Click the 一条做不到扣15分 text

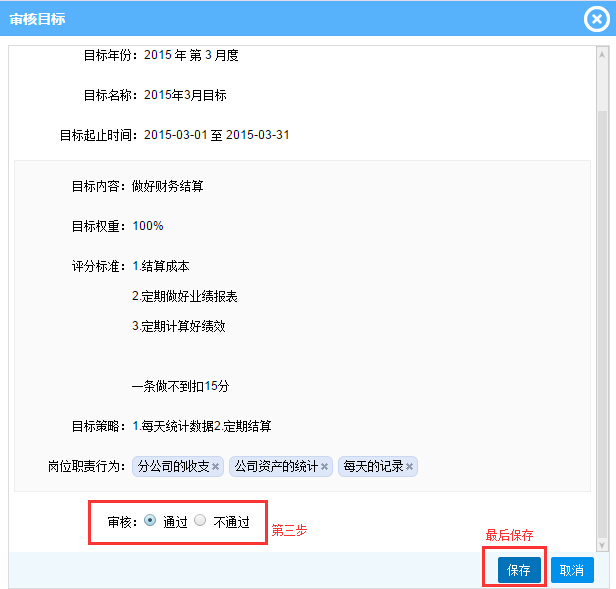pos(180,386)
